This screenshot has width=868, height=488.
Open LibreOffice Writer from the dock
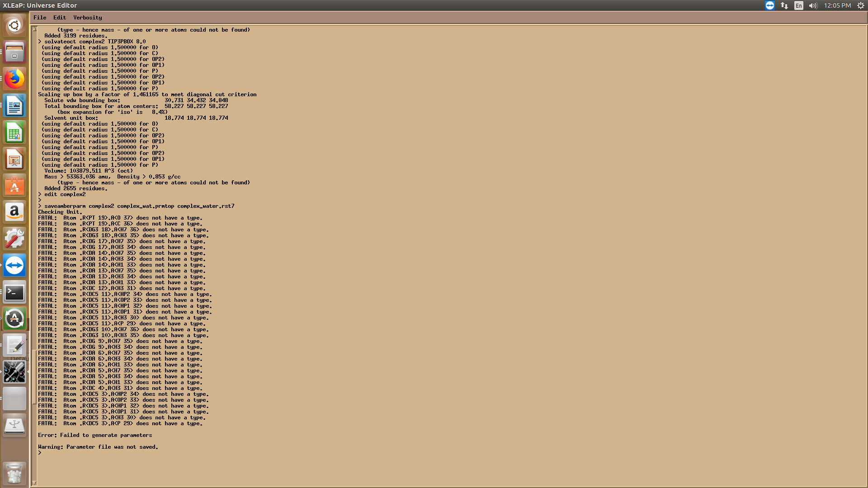click(14, 106)
